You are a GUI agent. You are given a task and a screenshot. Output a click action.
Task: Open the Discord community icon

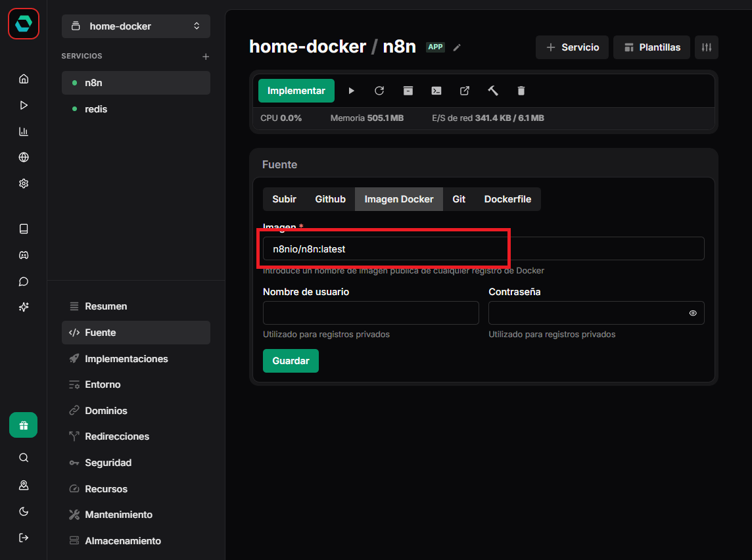pyautogui.click(x=24, y=255)
